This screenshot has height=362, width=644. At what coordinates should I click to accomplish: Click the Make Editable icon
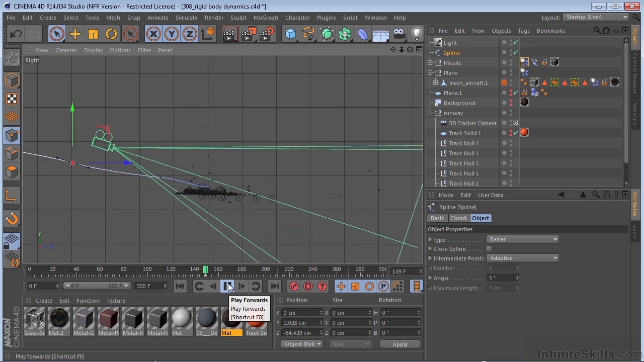tap(12, 57)
